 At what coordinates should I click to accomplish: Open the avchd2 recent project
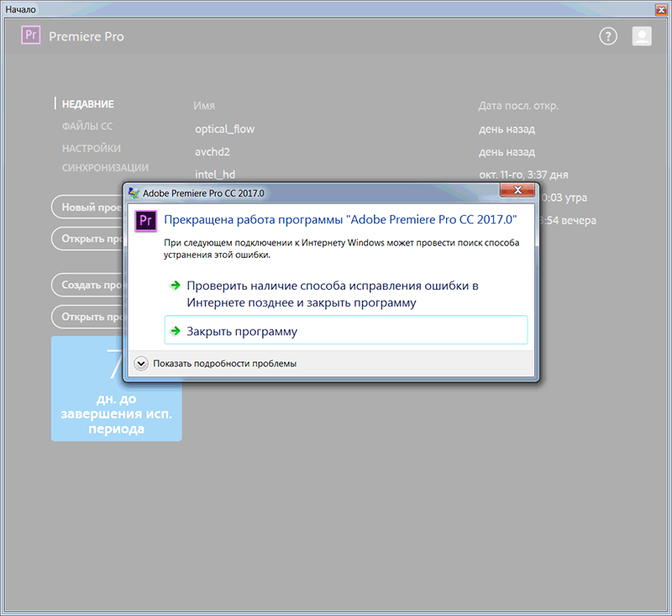coord(213,152)
